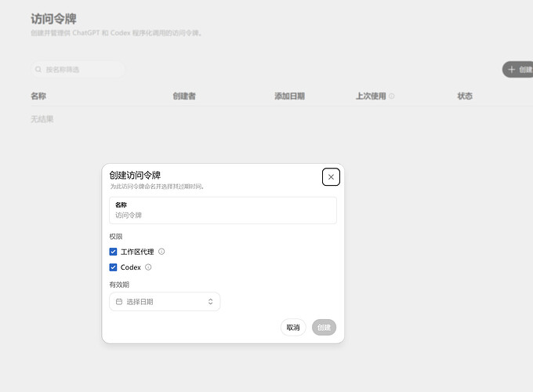The image size is (533, 392).
Task: Click the 添加日期 column header
Action: [289, 96]
